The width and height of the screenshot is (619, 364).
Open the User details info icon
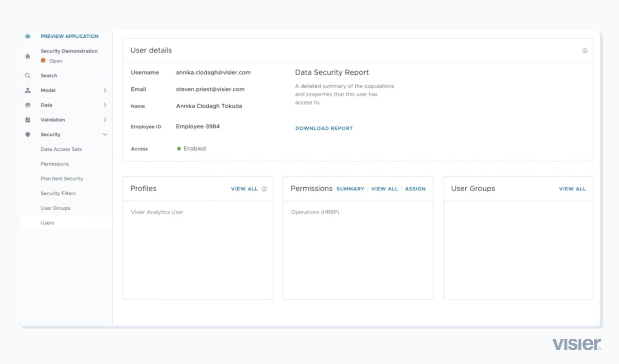(x=585, y=50)
